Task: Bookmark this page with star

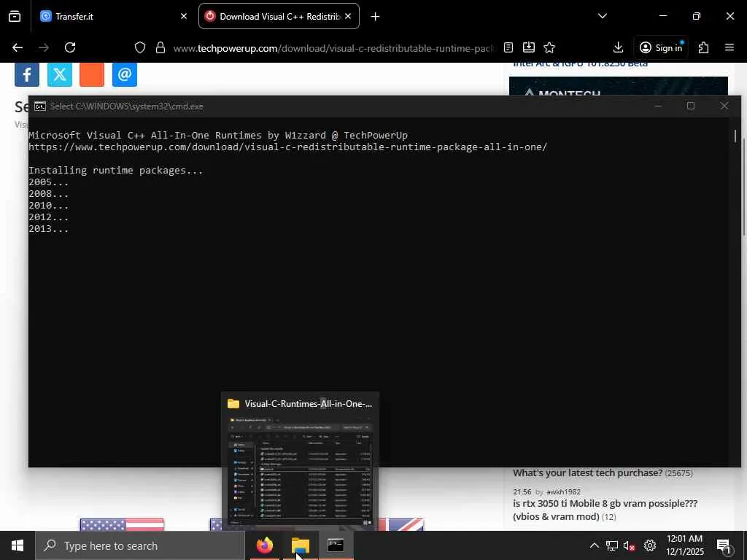Action: [x=549, y=47]
